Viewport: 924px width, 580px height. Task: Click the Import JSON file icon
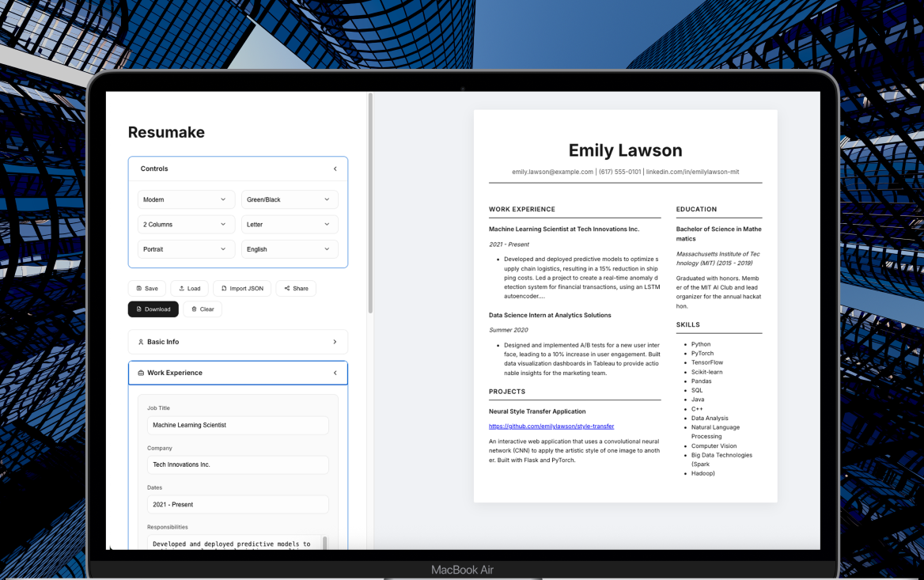[224, 289]
